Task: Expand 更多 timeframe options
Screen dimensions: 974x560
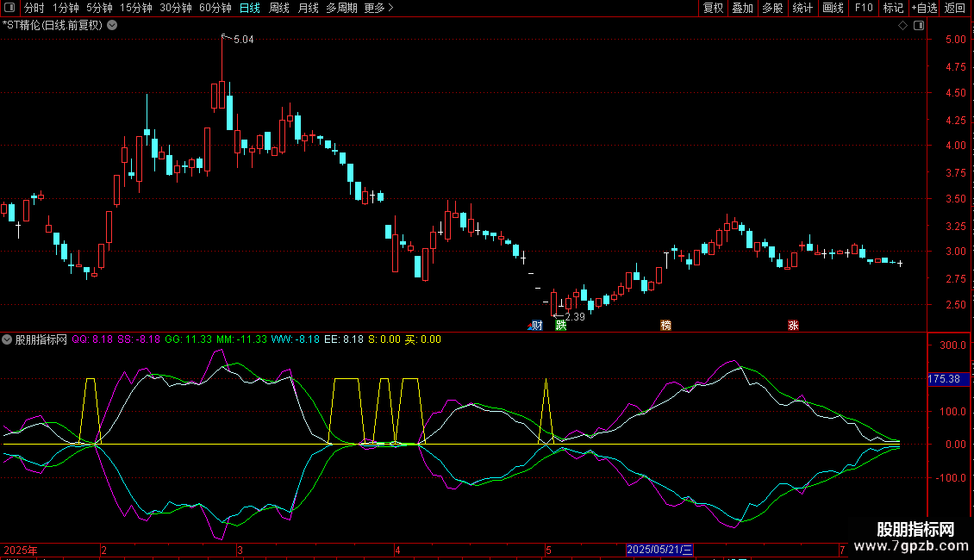Action: coord(378,8)
